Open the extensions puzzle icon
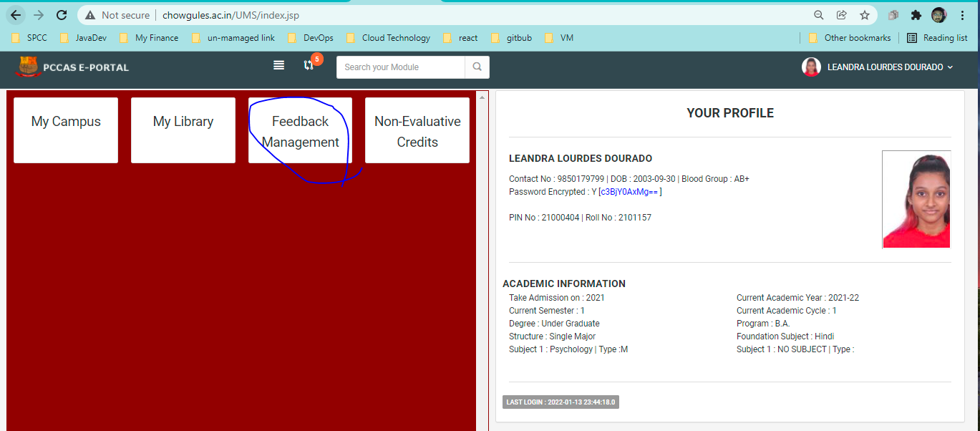This screenshot has width=980, height=431. coord(916,15)
